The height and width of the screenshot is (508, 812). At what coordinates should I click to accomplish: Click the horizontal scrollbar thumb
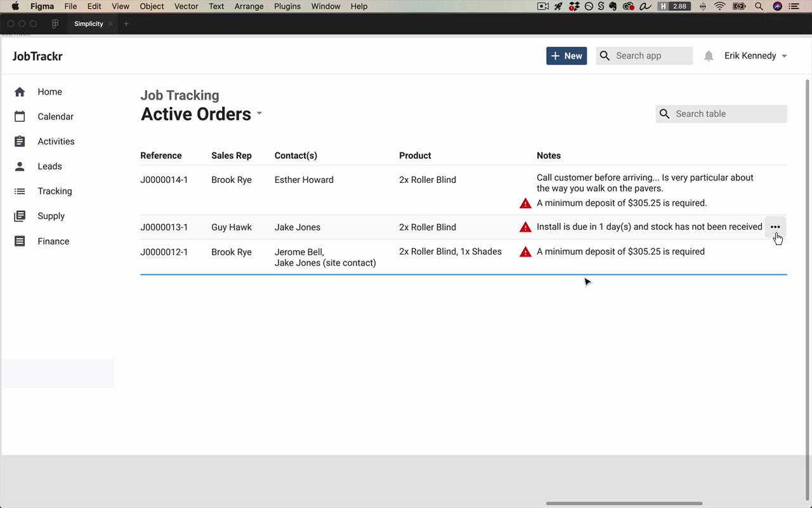[625, 504]
